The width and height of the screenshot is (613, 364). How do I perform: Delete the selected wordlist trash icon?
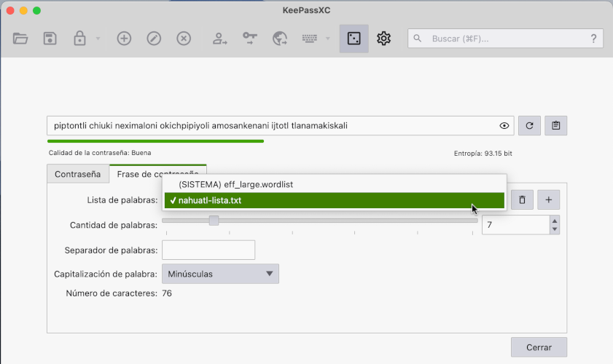[522, 200]
